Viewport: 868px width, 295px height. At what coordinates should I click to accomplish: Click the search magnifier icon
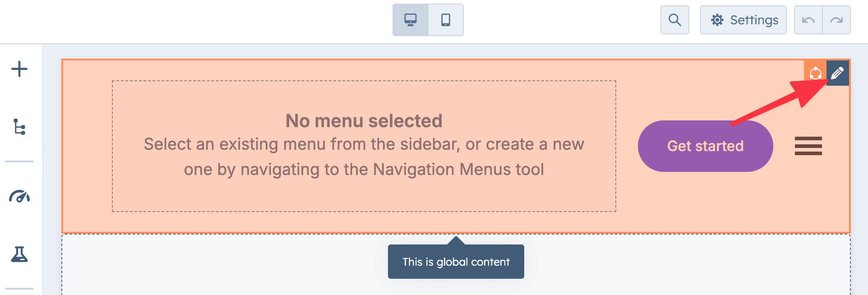pos(674,19)
